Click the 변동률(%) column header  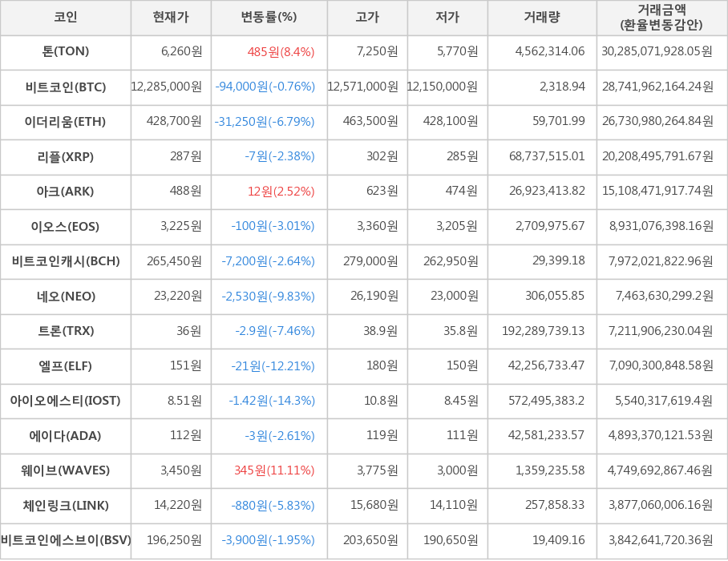pos(269,18)
